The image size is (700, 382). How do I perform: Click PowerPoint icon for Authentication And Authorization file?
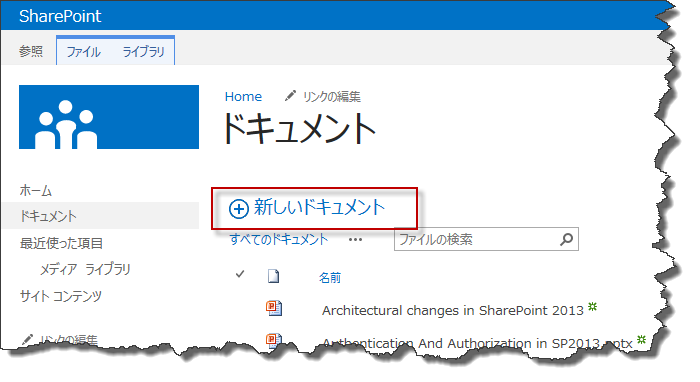pos(274,340)
